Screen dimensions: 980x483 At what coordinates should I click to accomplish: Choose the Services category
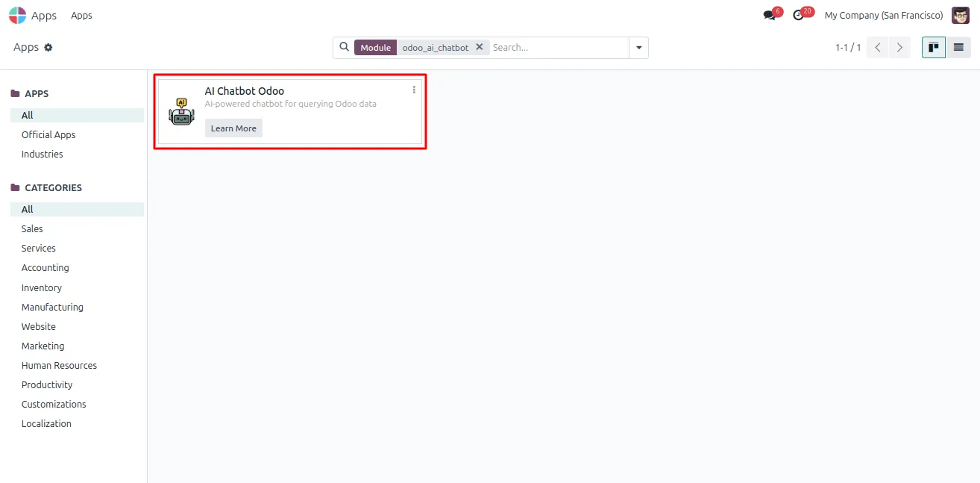coord(39,249)
